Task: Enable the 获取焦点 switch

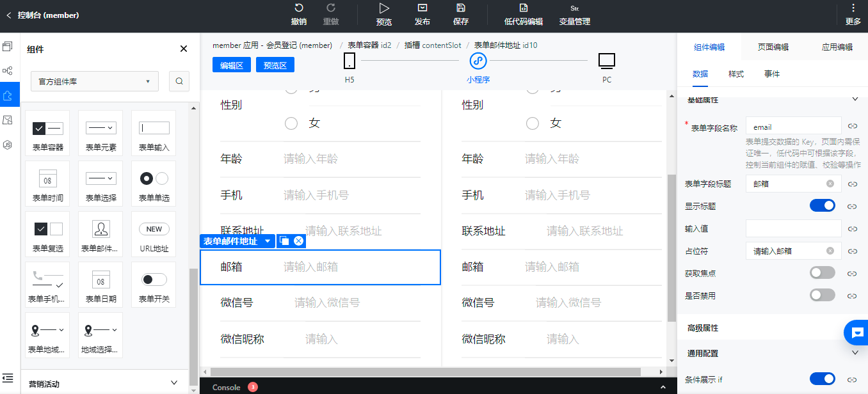Action: (823, 273)
